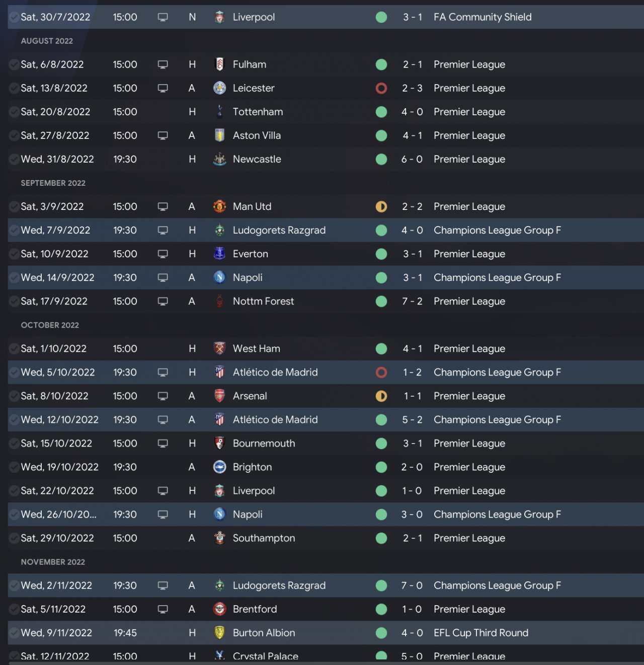Click the FA Community Shield competition link
The image size is (644, 665).
click(x=482, y=17)
